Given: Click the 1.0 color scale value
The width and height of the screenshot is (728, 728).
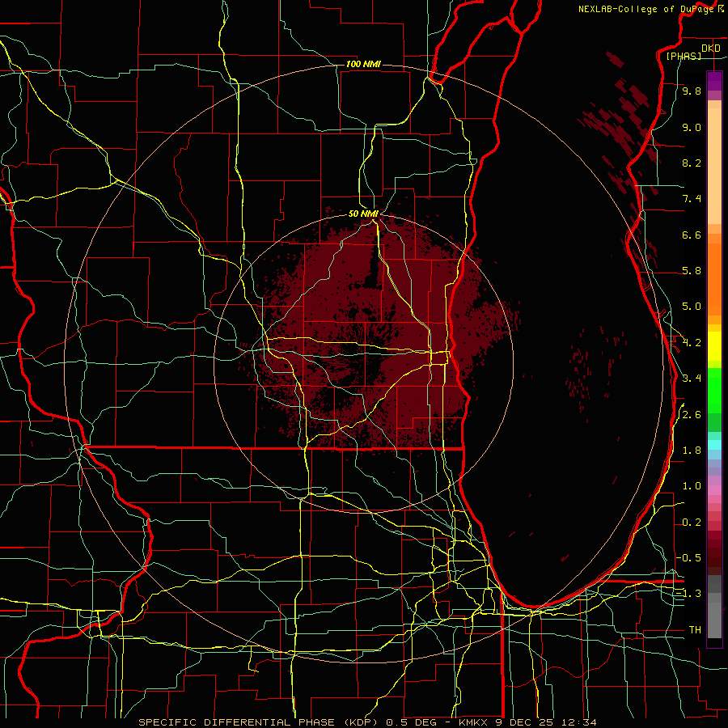Looking at the screenshot, I should pyautogui.click(x=692, y=486).
